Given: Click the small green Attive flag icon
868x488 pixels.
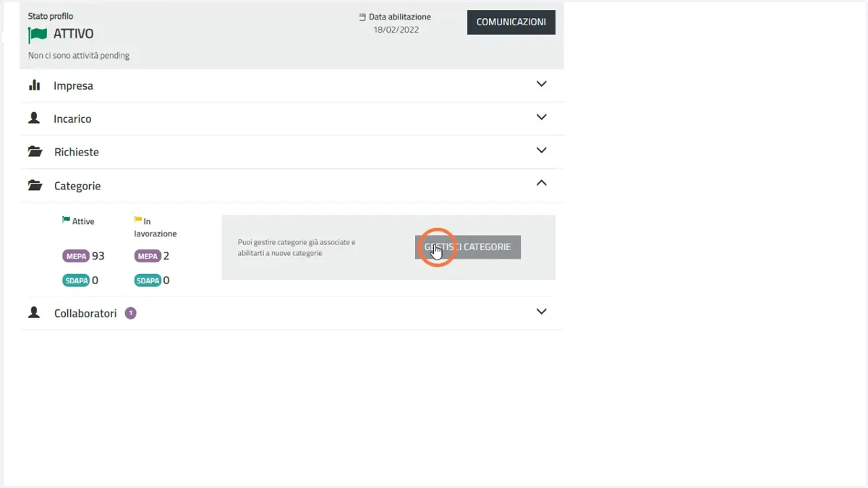Looking at the screenshot, I should click(x=66, y=220).
